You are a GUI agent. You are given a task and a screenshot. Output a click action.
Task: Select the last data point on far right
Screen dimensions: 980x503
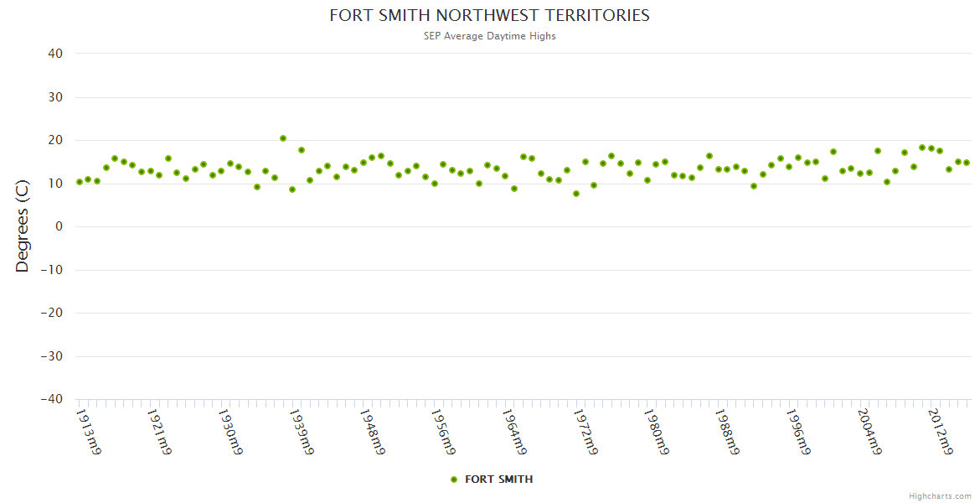tap(966, 163)
